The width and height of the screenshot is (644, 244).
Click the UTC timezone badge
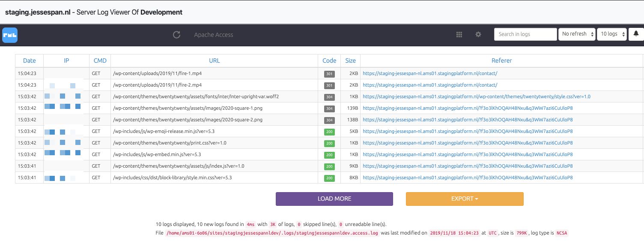pyautogui.click(x=492, y=233)
